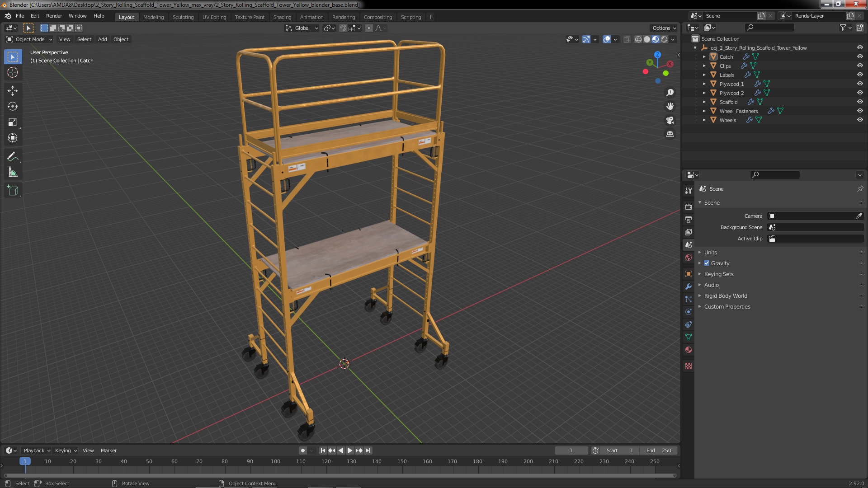Select the Measure tool

(x=13, y=172)
